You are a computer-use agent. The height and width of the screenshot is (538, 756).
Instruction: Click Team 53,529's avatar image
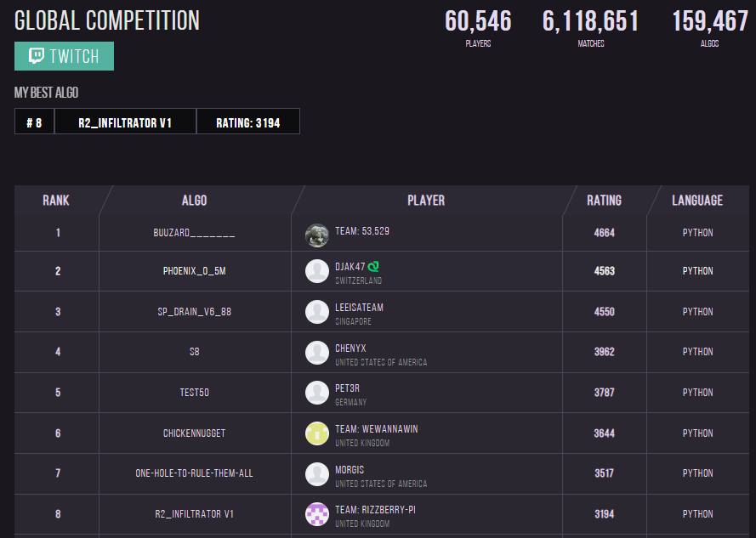317,235
